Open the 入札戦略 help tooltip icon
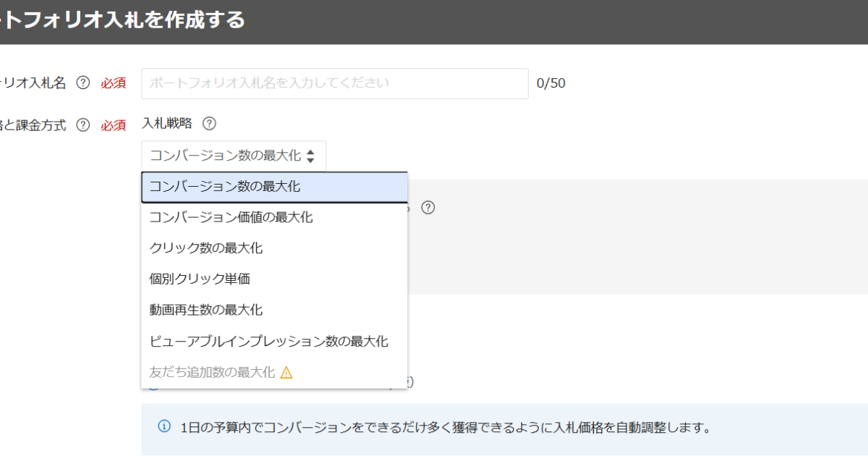 coord(209,123)
